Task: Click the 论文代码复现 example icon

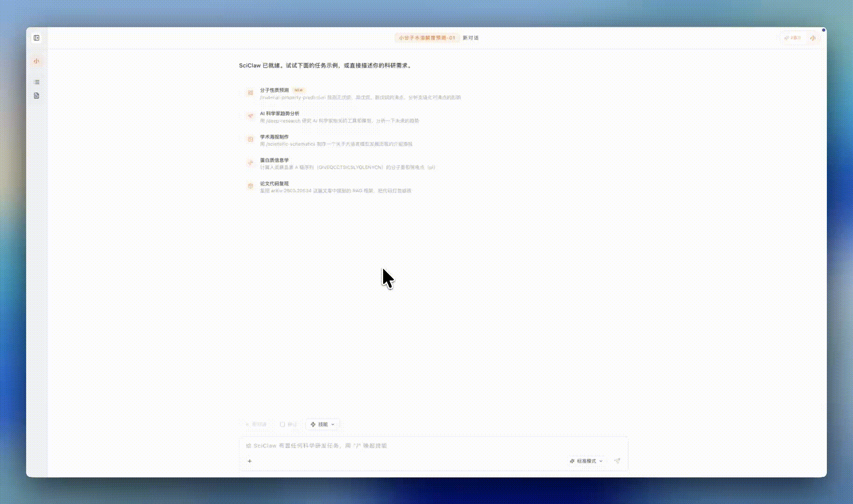Action: [x=251, y=186]
